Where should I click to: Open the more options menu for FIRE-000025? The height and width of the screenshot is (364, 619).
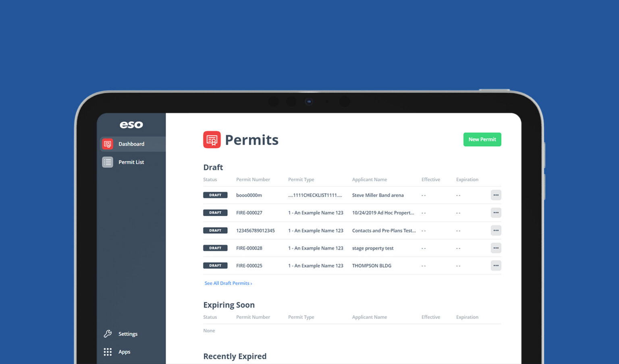pyautogui.click(x=496, y=266)
